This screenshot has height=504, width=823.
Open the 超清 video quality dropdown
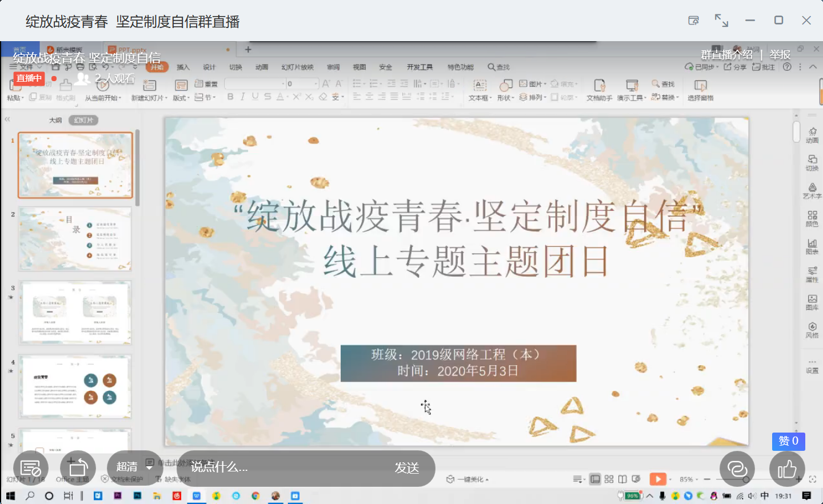click(x=133, y=467)
